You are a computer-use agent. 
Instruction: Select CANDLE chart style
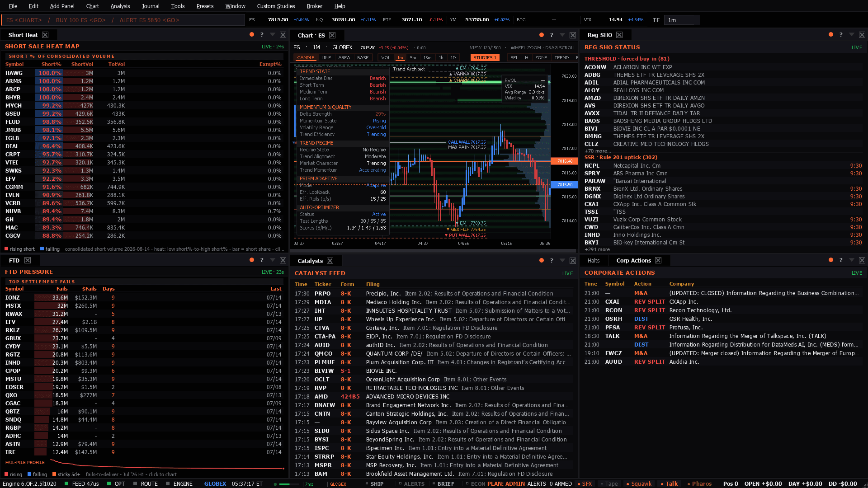tap(306, 58)
